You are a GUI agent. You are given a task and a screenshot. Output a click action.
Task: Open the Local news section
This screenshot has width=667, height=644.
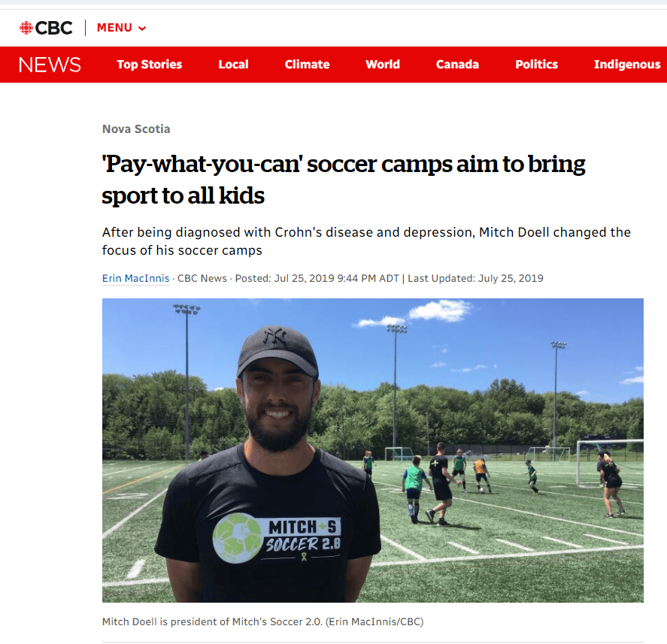click(233, 64)
